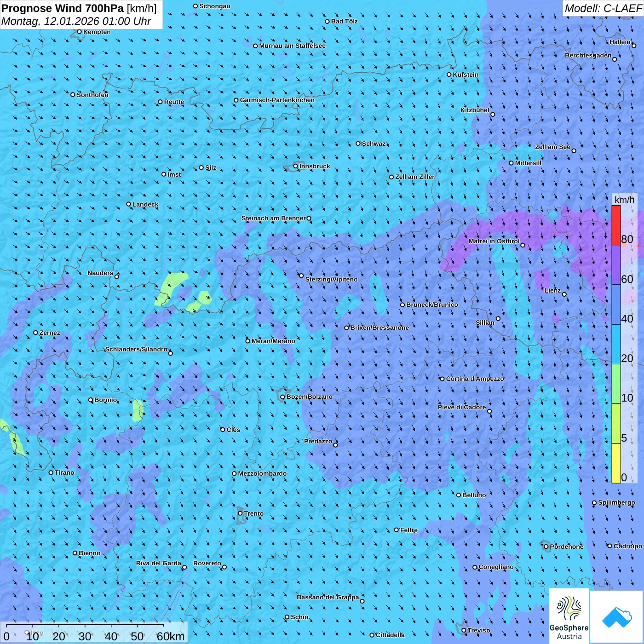
Task: Click the 'Meran/Merano' label
Action: click(273, 341)
